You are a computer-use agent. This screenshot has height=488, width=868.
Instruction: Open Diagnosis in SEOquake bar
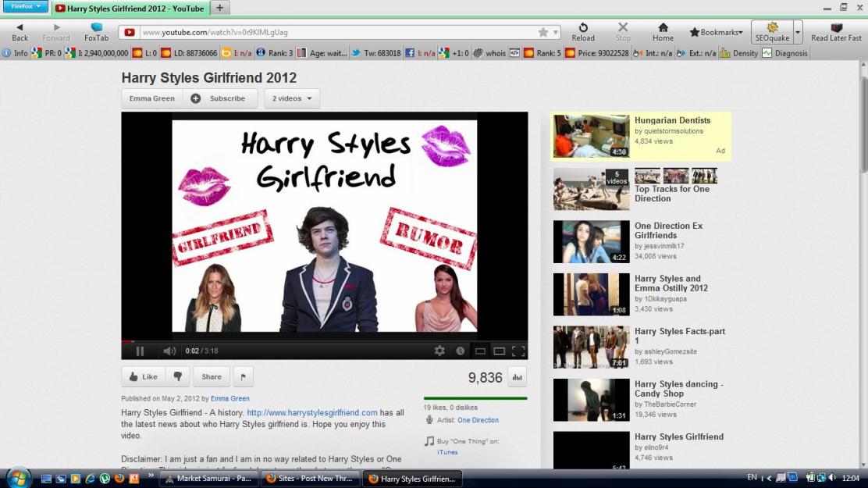point(785,53)
